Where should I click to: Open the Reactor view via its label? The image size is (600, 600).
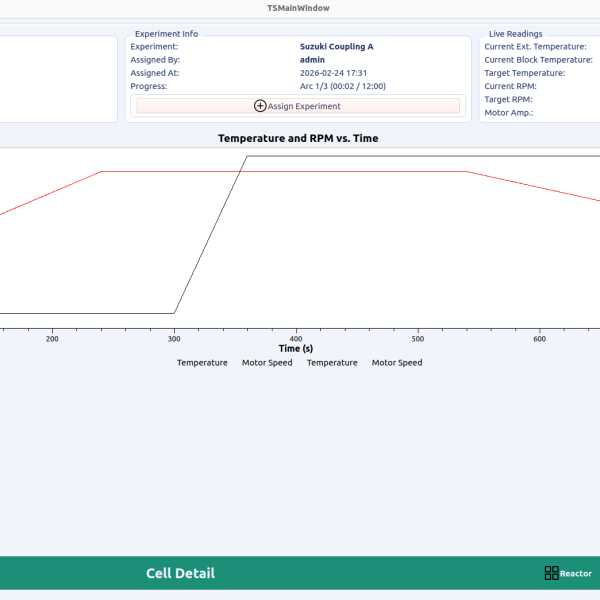click(x=576, y=574)
